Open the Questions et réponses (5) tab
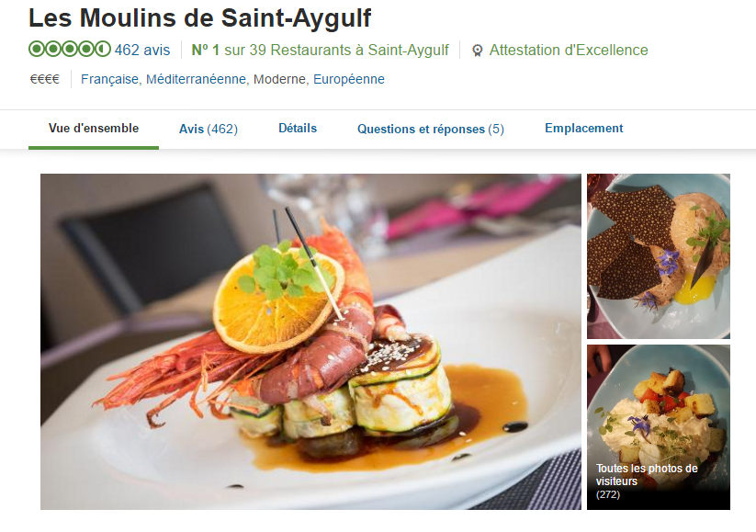Screen dimensions: 756x532 coord(431,129)
